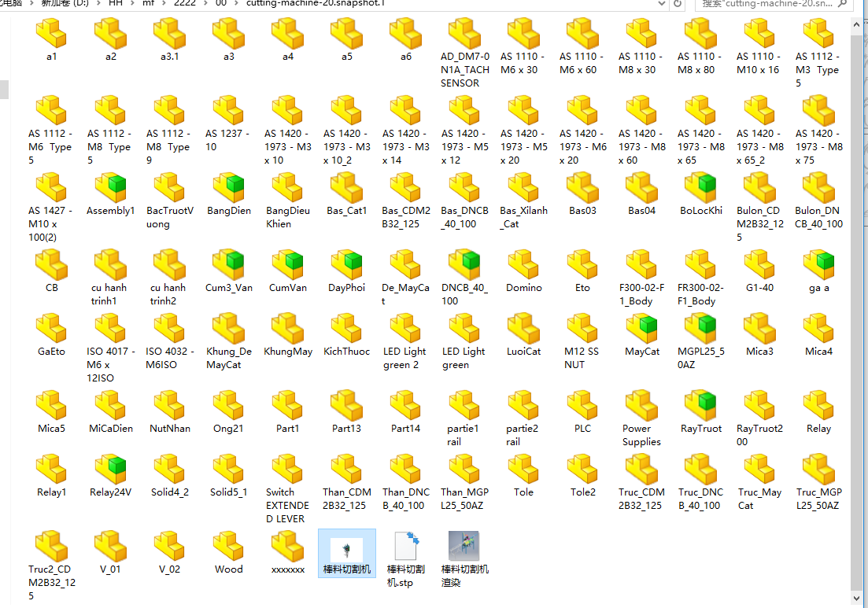868x608 pixels.
Task: Select the partie1 rail part icon
Action: coord(464,404)
